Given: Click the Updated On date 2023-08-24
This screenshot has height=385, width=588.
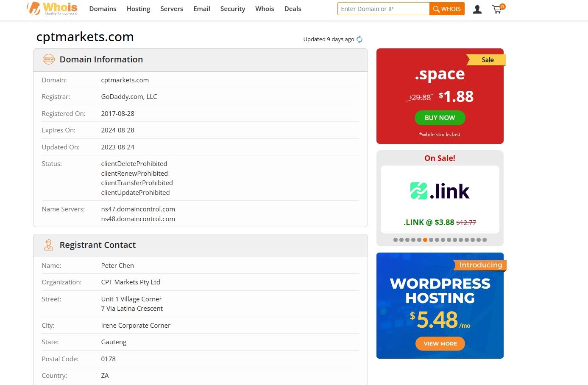Looking at the screenshot, I should (117, 147).
